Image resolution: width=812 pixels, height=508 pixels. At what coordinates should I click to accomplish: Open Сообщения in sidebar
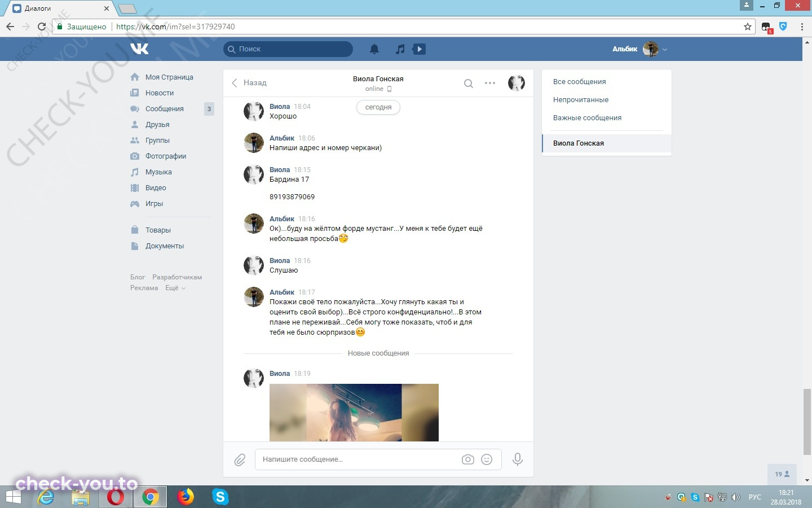pos(165,109)
